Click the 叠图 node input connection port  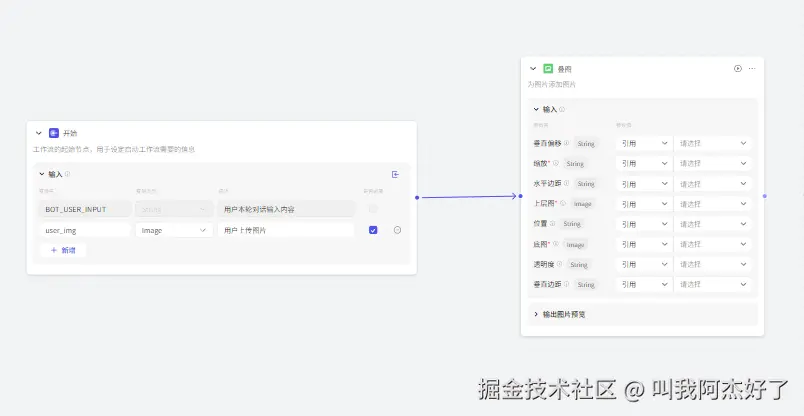pyautogui.click(x=520, y=196)
